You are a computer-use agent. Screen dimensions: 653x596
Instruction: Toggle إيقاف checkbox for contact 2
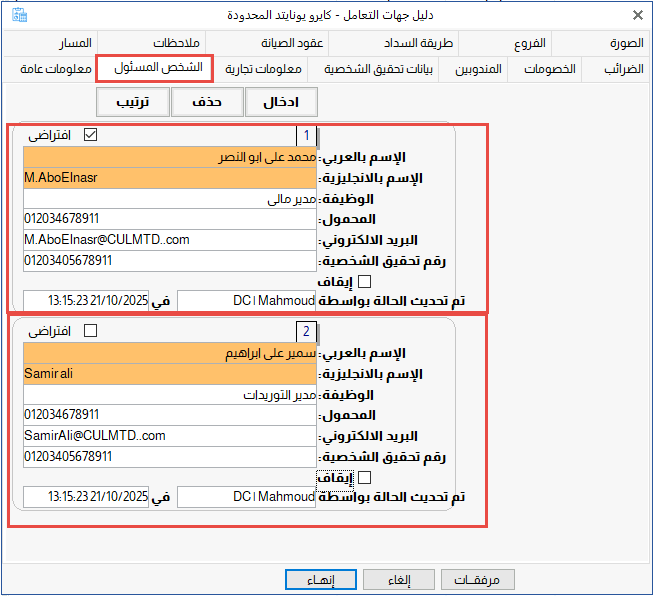364,478
